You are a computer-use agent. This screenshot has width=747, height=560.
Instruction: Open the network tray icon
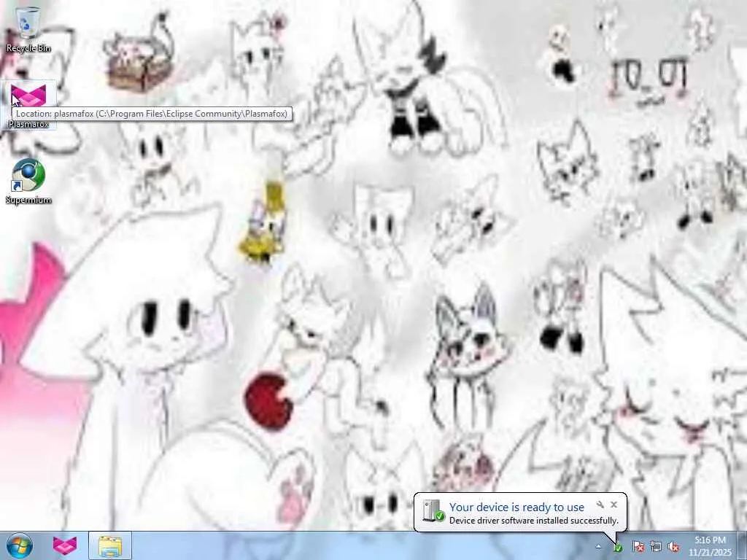[656, 547]
